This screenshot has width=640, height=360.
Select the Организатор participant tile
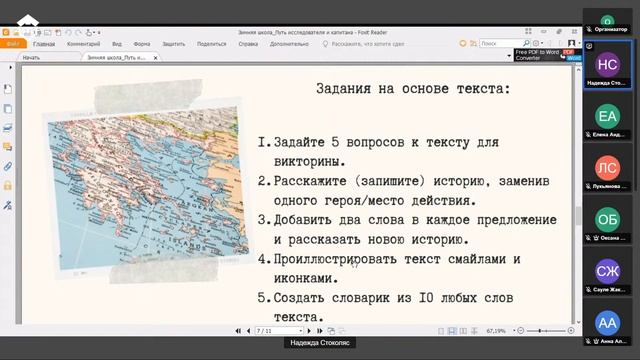[x=607, y=22]
